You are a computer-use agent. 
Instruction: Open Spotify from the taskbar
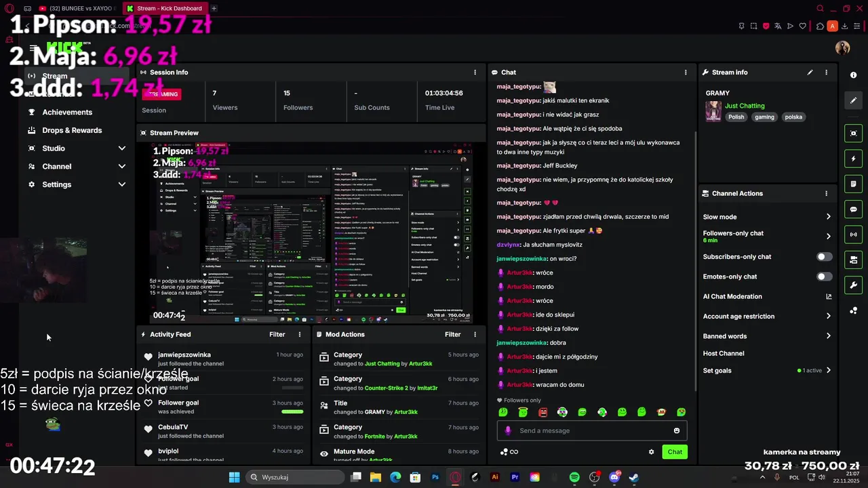[574, 477]
